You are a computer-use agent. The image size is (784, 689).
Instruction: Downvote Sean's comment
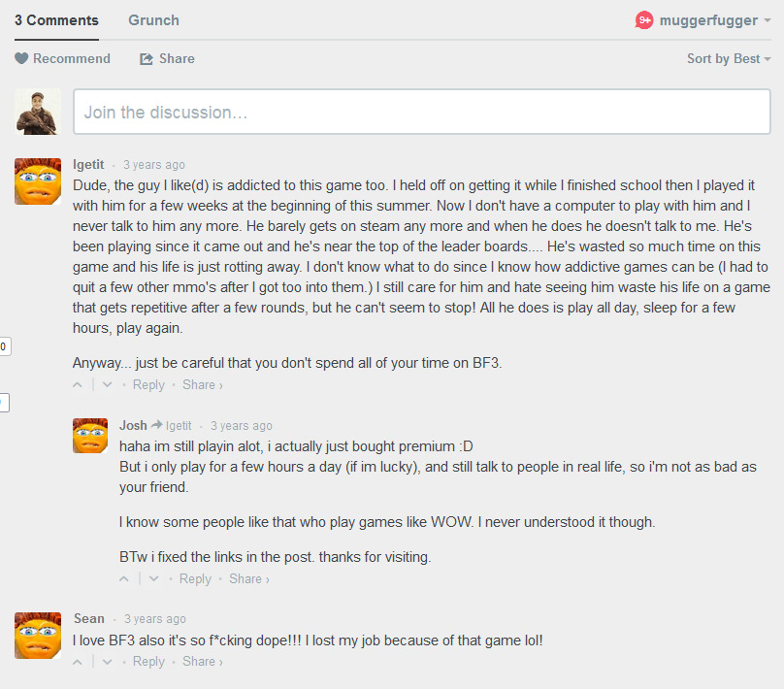(107, 662)
